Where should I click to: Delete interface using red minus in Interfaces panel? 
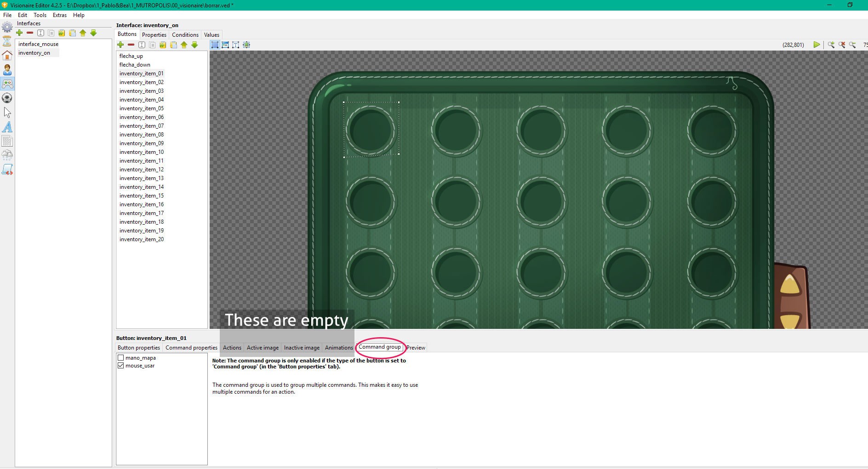tap(30, 33)
